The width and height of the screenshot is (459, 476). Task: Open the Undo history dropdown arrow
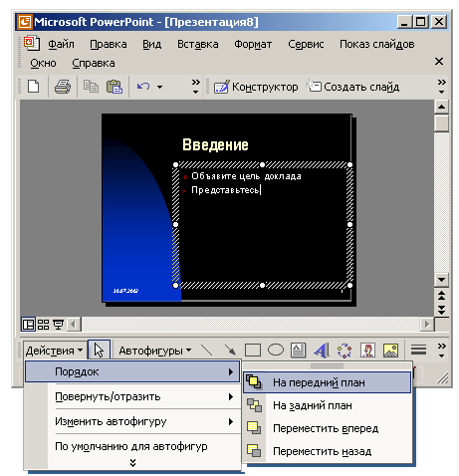click(159, 87)
